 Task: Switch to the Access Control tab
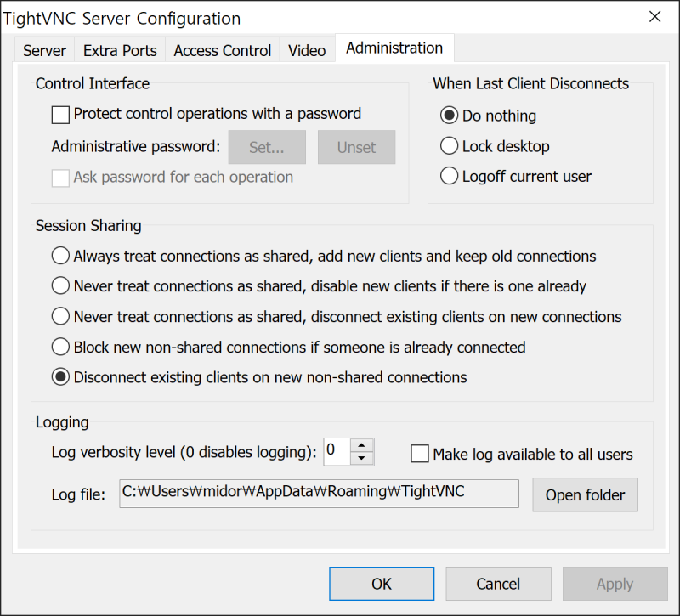222,50
